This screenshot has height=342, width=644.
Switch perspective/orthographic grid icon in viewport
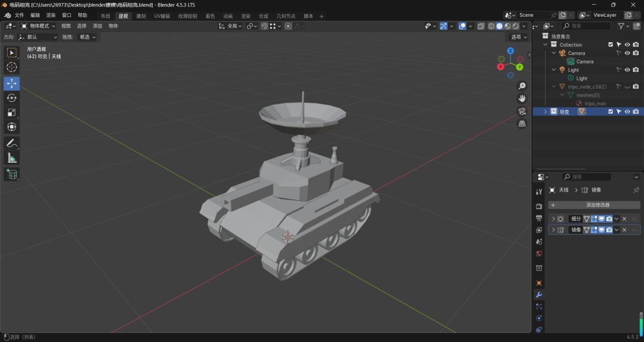(522, 123)
